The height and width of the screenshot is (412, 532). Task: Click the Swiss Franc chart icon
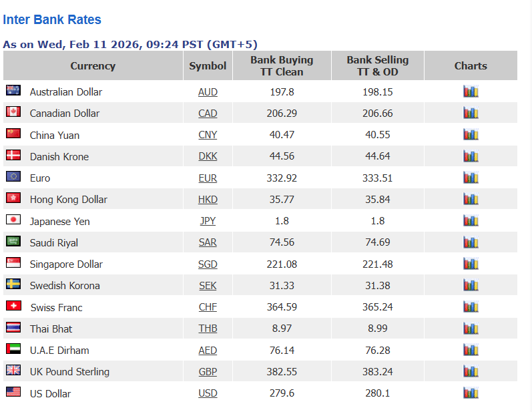tap(471, 306)
